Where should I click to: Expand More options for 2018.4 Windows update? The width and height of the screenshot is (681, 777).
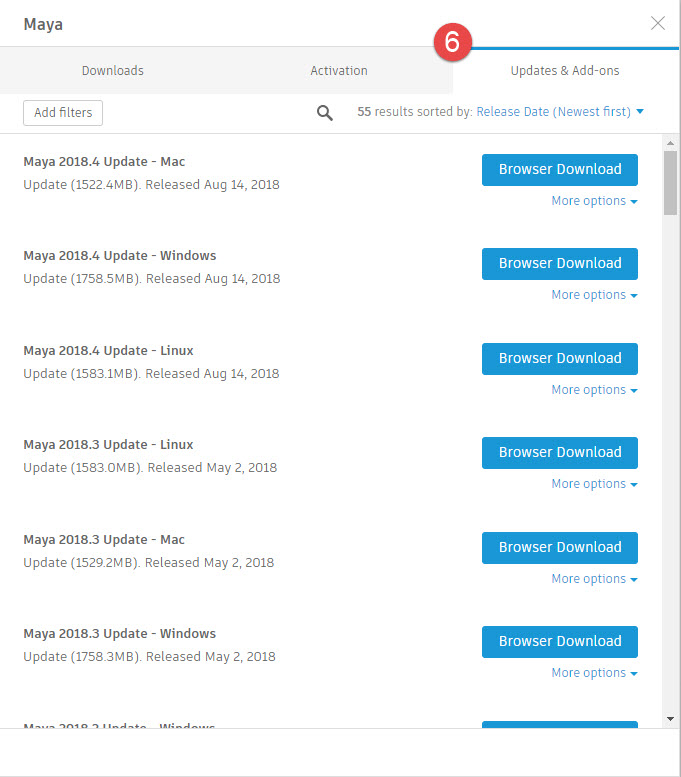click(594, 295)
